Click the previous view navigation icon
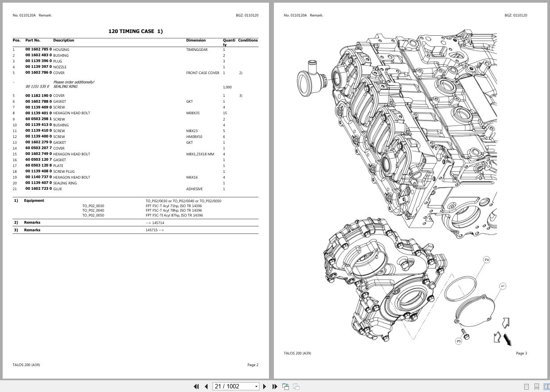 click(285, 387)
